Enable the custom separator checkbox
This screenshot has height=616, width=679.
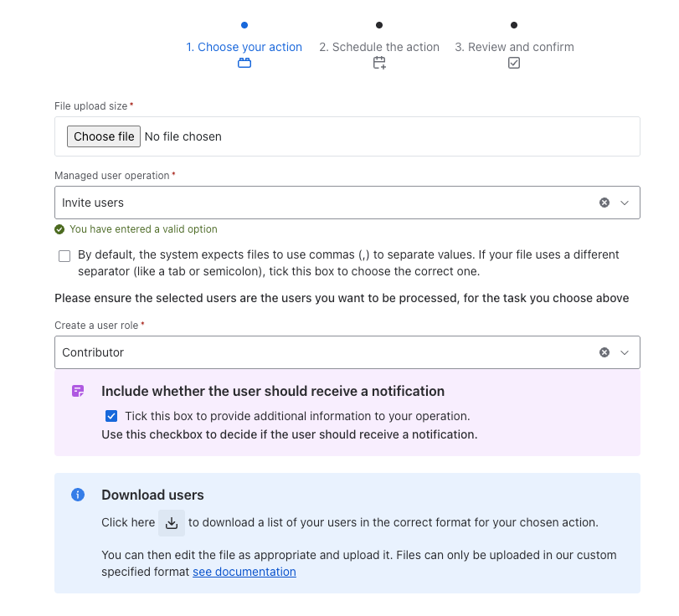(64, 255)
